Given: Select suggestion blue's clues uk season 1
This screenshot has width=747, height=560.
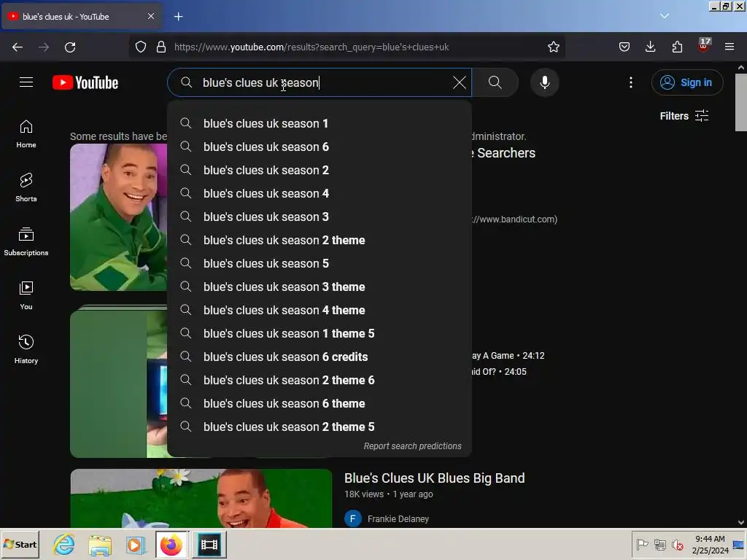Looking at the screenshot, I should [x=320, y=123].
